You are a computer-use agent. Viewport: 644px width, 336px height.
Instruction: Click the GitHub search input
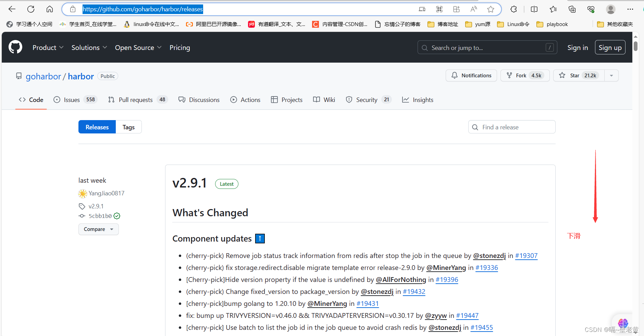point(487,48)
